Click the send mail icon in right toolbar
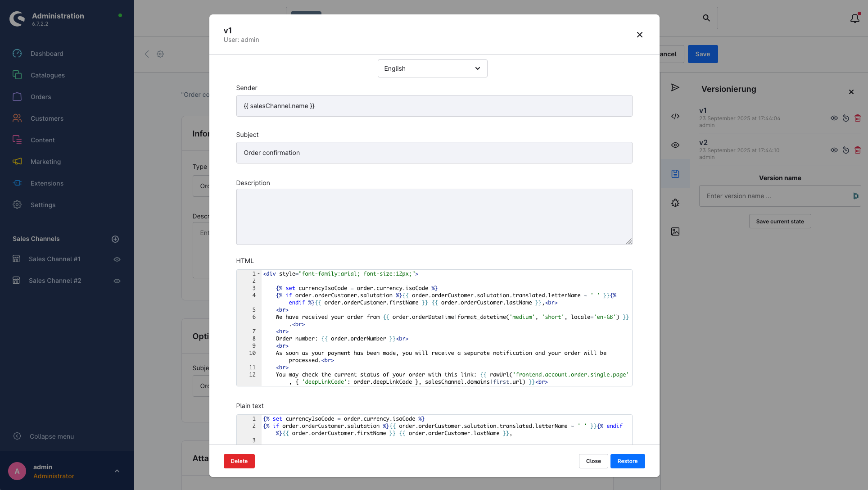Screen dimensions: 868x490 tap(675, 87)
